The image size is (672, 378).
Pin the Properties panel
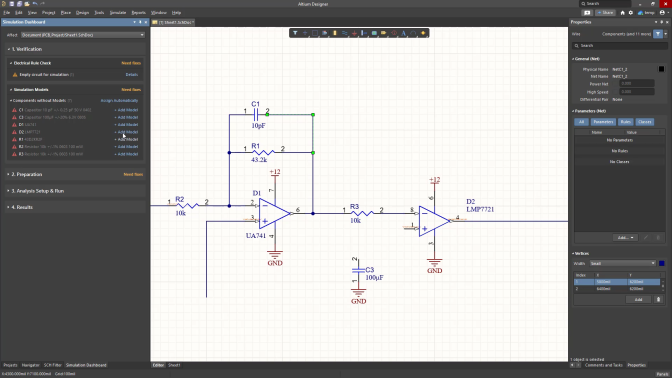(661, 22)
